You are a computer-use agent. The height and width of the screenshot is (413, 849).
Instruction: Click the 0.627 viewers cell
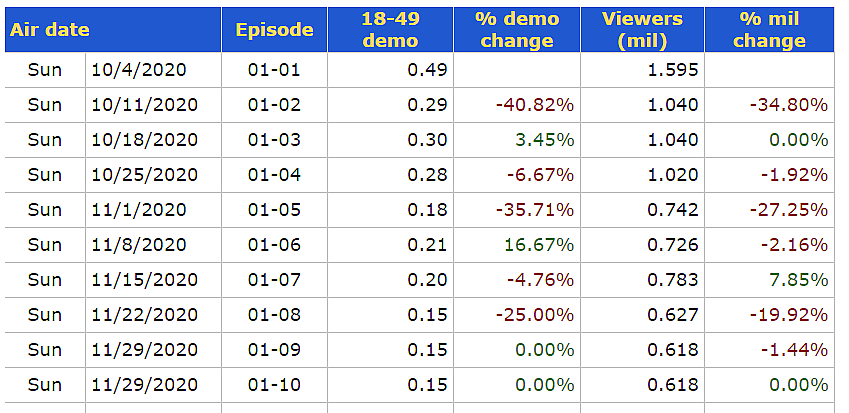tap(671, 315)
